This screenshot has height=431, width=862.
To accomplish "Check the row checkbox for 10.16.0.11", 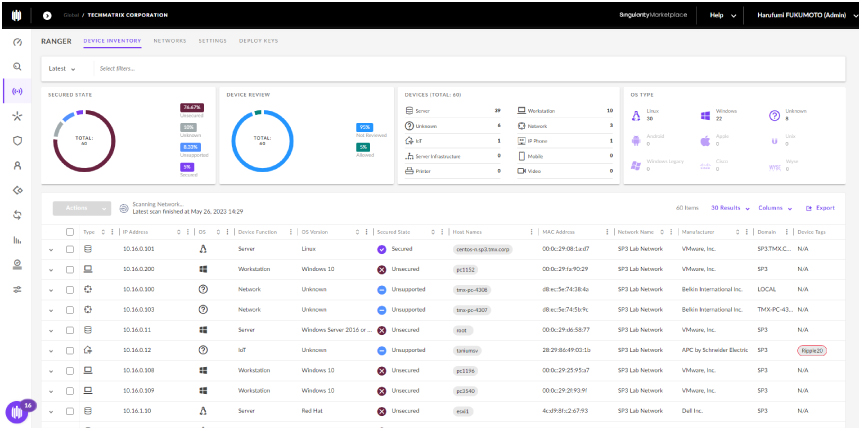I will pyautogui.click(x=70, y=330).
